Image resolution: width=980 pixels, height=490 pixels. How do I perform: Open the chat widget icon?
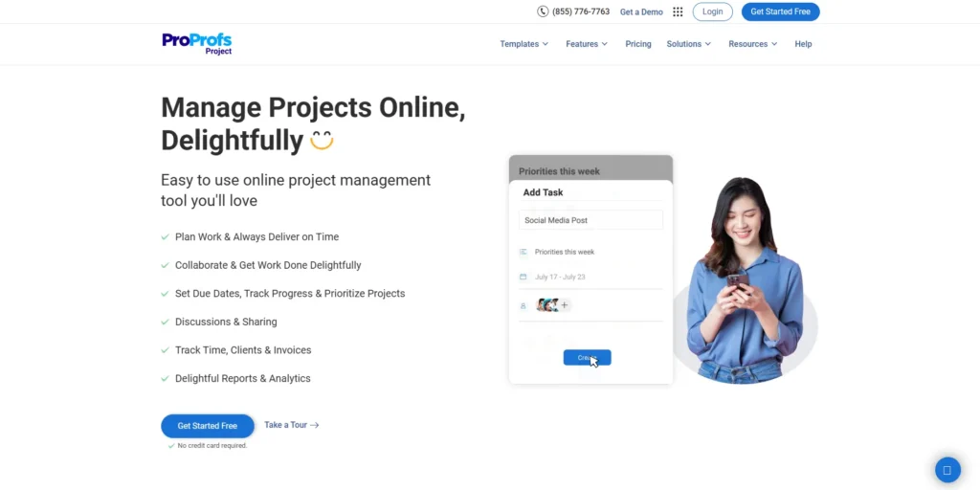point(947,470)
